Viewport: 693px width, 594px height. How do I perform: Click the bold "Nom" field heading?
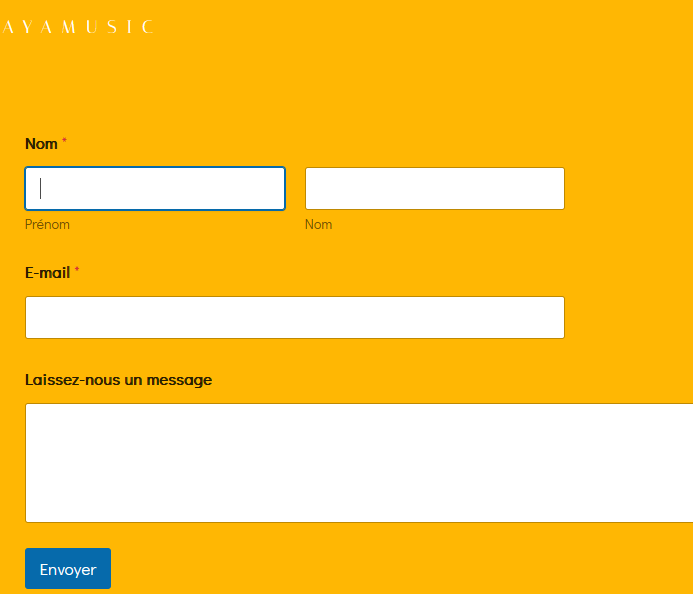pos(41,144)
